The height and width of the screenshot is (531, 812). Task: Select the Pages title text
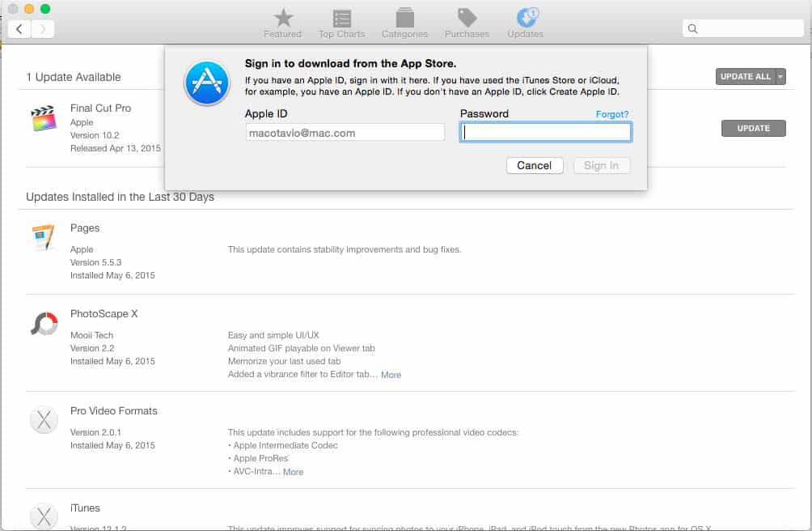tap(85, 228)
